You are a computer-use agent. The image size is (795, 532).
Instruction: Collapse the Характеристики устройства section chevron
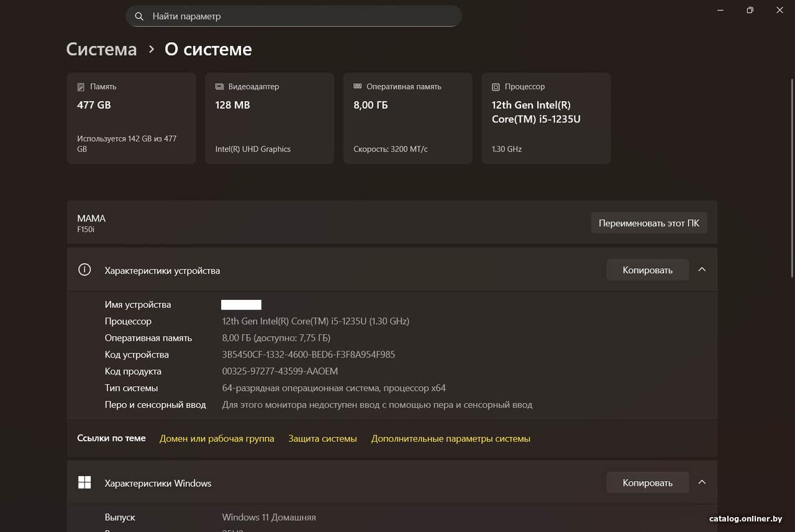pos(702,269)
